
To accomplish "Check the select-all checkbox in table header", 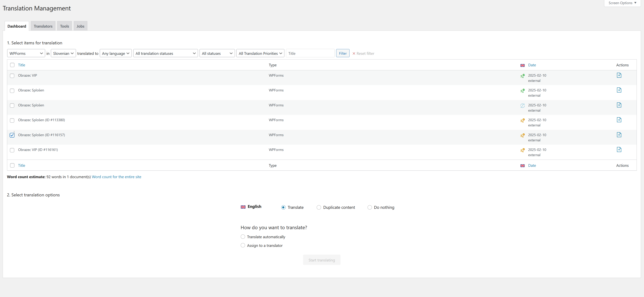I will click(12, 65).
